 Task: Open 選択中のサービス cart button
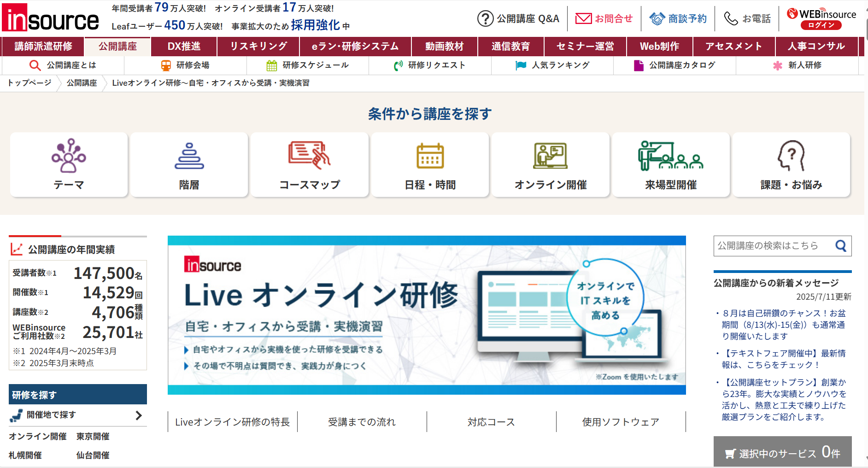[782, 453]
